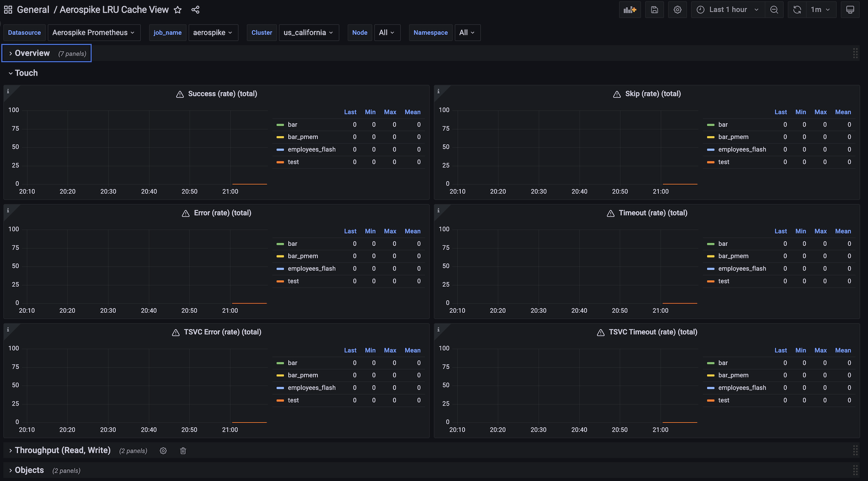Click alert icon on Error (rate) panel title

(x=186, y=213)
